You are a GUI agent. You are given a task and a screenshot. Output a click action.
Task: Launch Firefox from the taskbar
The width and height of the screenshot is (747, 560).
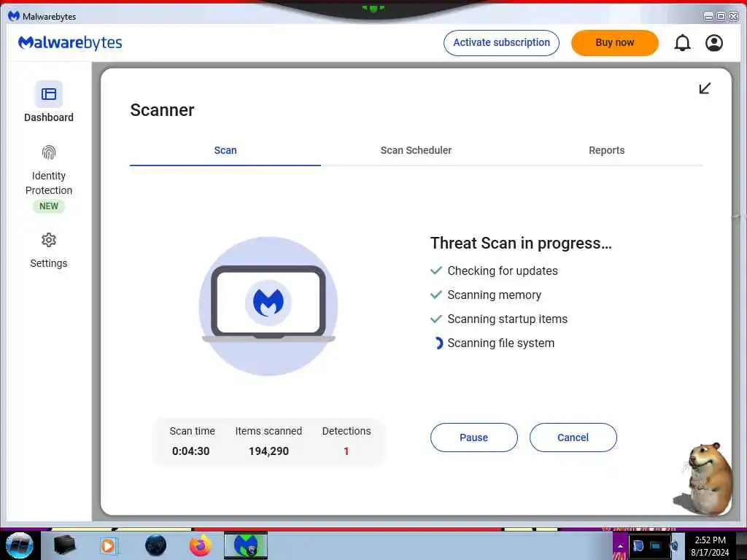coord(201,545)
